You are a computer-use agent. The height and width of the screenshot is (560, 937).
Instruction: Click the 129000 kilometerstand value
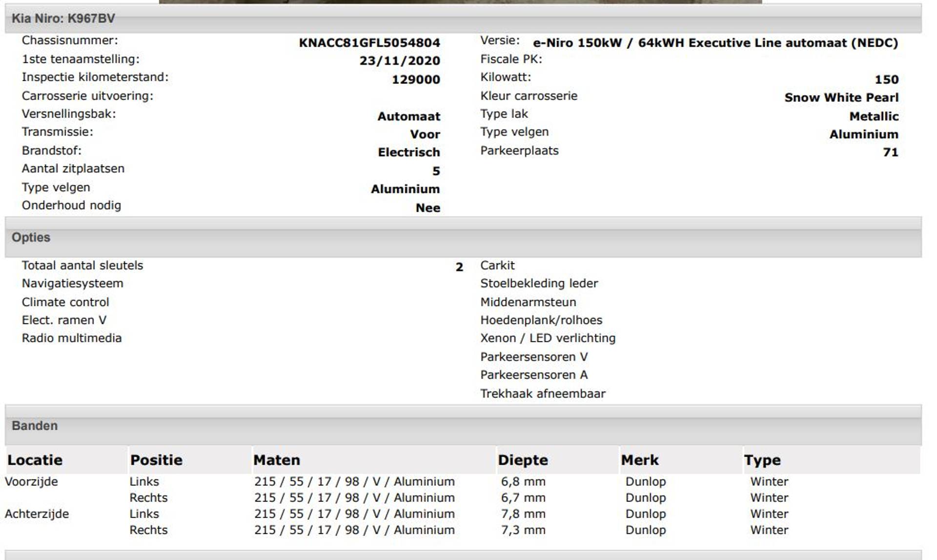[416, 80]
